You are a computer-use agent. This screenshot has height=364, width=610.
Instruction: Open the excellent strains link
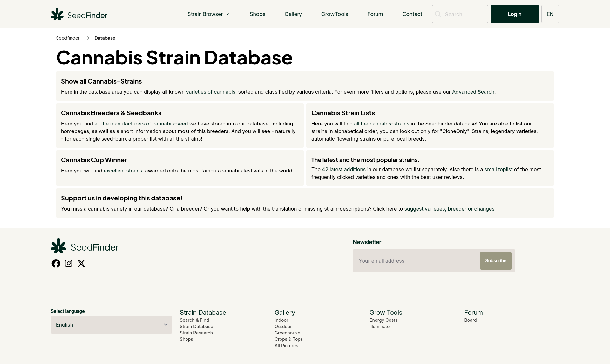[x=123, y=171]
